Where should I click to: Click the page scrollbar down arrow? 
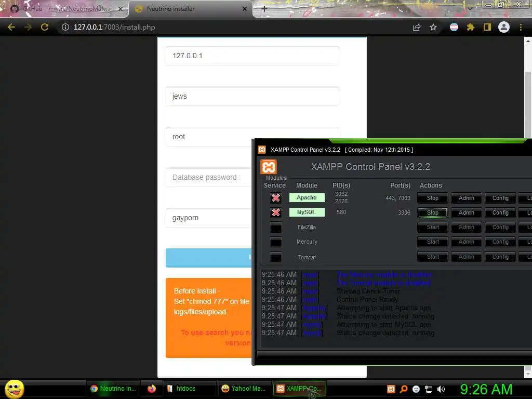coord(528,374)
